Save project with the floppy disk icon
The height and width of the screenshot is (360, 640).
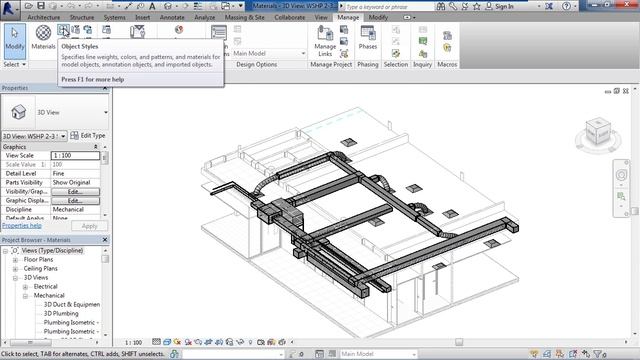coord(41,6)
